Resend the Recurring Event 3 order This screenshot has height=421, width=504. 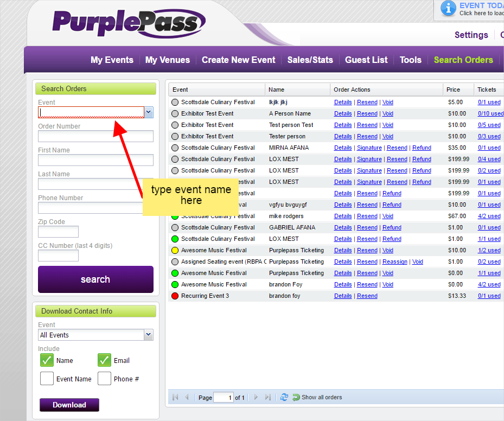367,296
